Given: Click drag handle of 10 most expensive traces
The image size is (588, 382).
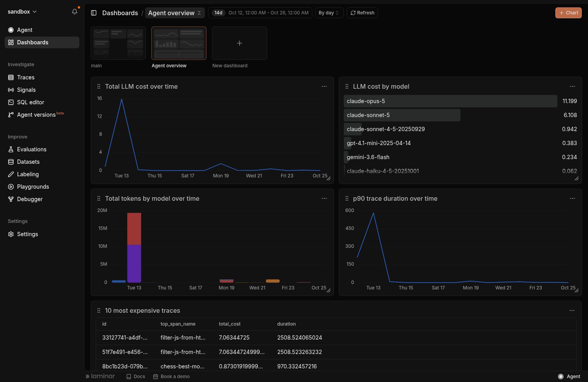Looking at the screenshot, I should click(x=99, y=310).
